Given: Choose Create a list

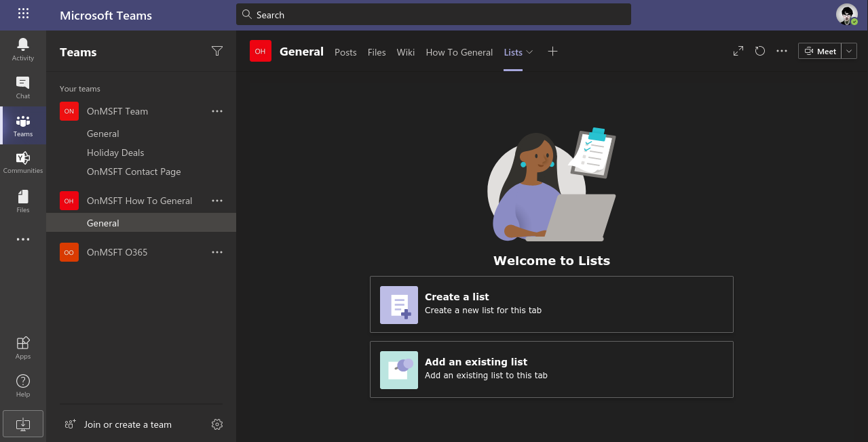Looking at the screenshot, I should (552, 304).
